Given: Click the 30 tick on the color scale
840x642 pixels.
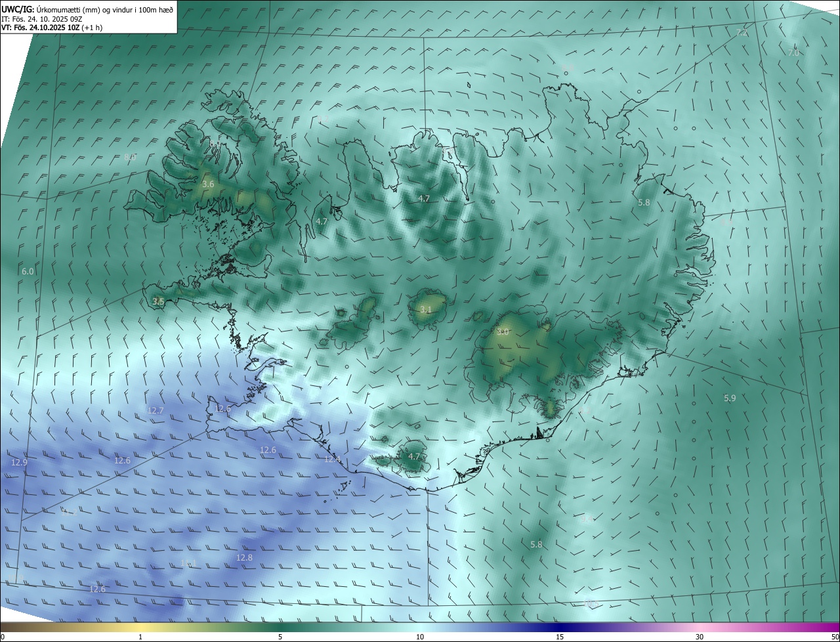Looking at the screenshot, I should tap(700, 637).
